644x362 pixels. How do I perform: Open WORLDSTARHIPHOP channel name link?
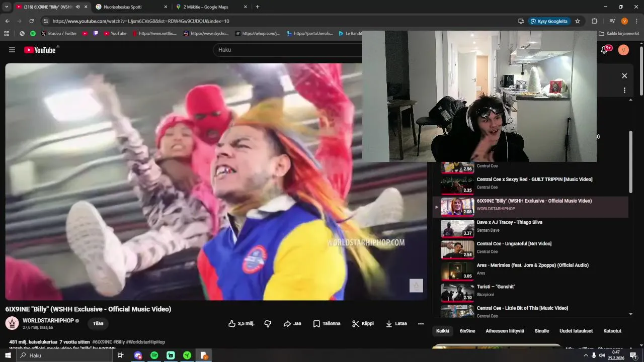[48, 321]
